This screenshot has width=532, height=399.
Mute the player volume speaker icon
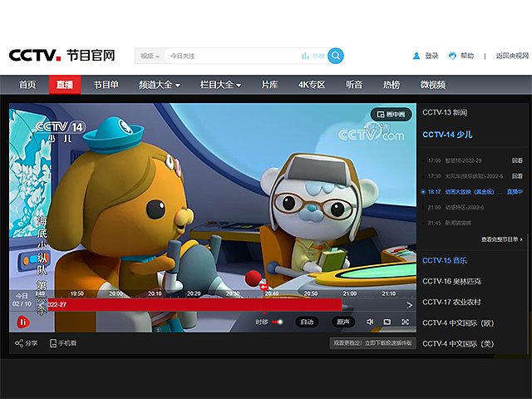[370, 322]
